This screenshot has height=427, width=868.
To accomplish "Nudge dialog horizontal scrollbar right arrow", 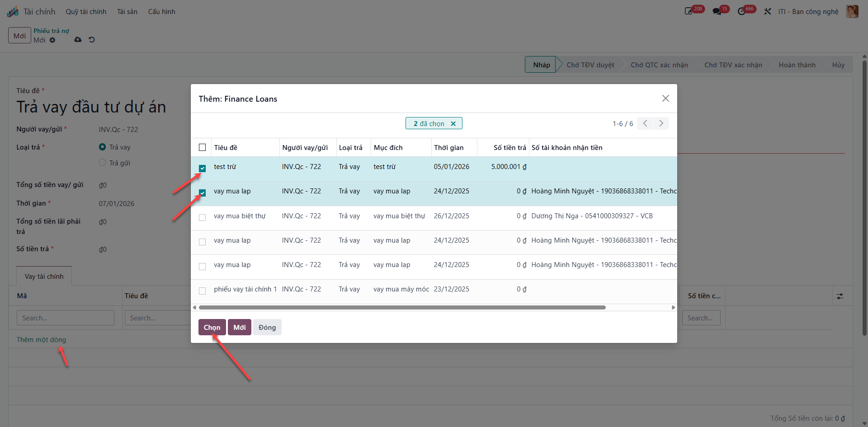I will (x=674, y=308).
